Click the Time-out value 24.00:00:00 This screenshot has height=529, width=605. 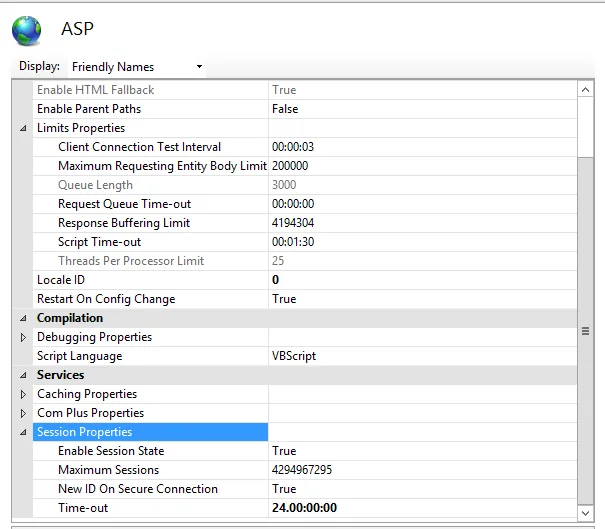(305, 508)
